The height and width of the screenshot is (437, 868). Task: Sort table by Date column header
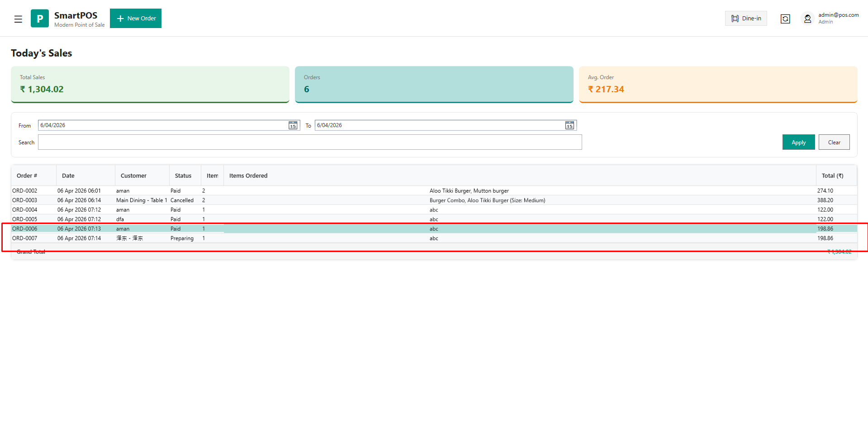point(68,176)
